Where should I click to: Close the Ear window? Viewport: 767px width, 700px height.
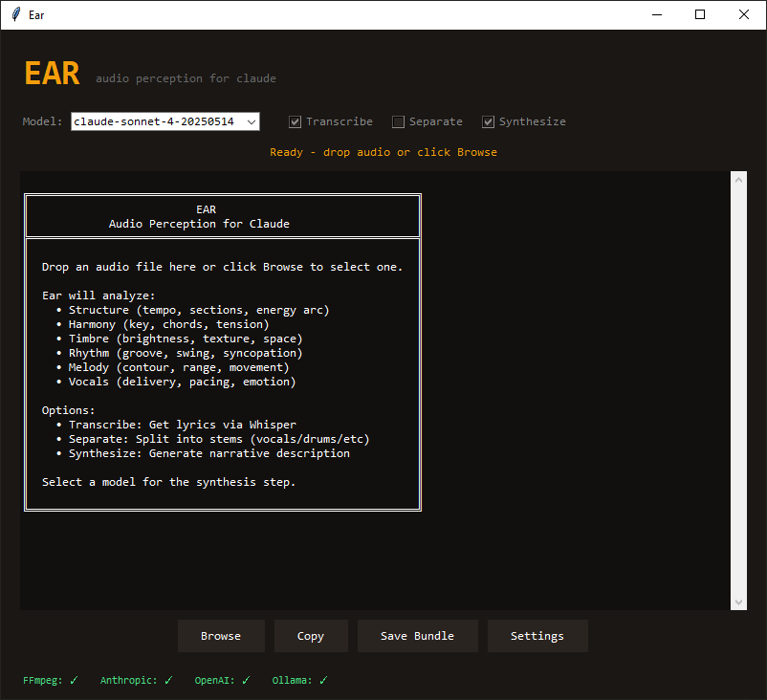click(x=744, y=14)
